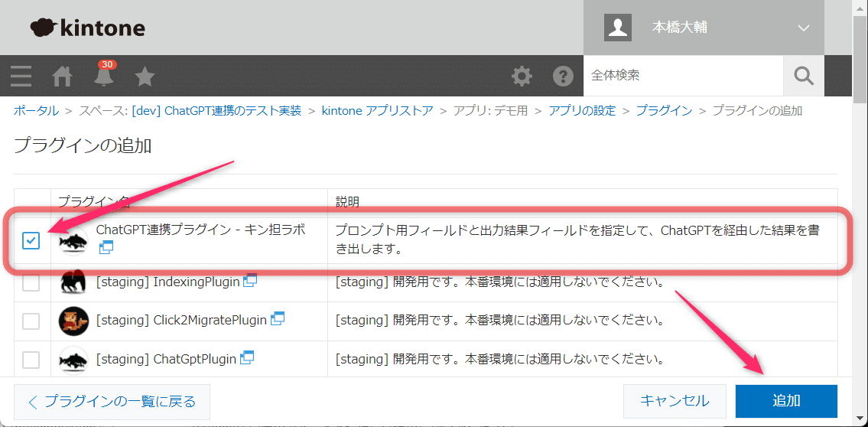The image size is (868, 427).
Task: Focus the 全体検索 search field
Action: [683, 75]
